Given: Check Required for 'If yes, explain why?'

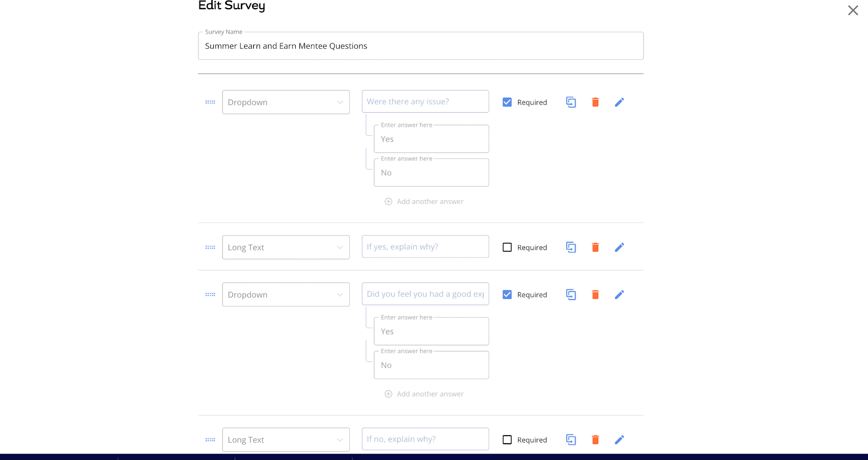Looking at the screenshot, I should (507, 247).
